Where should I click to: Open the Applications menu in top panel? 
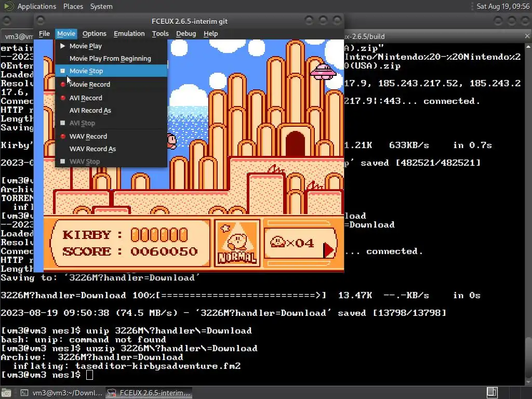click(x=37, y=6)
